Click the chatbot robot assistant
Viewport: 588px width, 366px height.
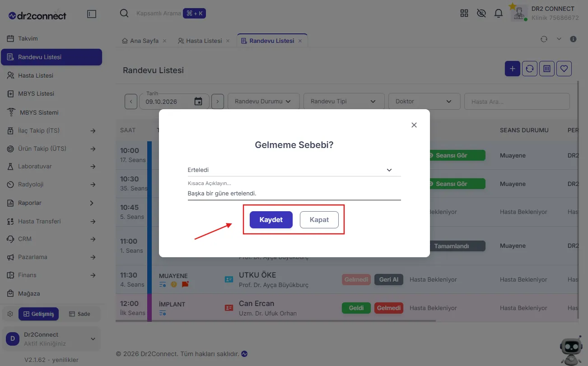pos(571,351)
